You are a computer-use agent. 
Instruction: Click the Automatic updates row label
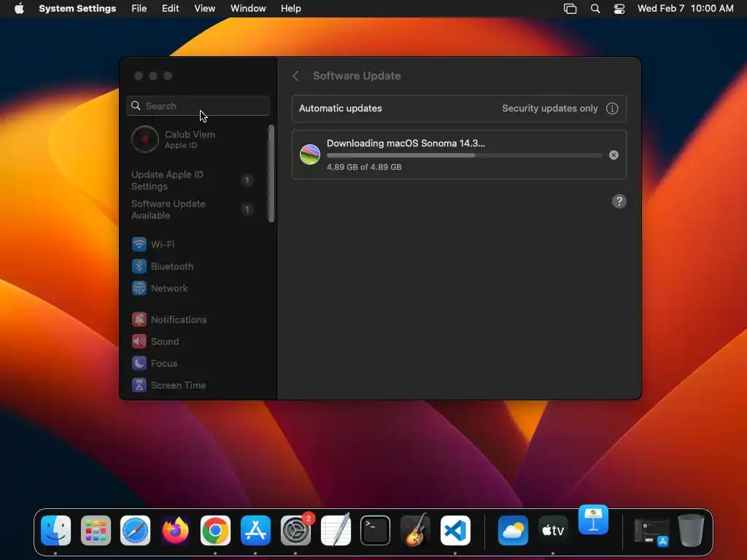click(x=340, y=109)
